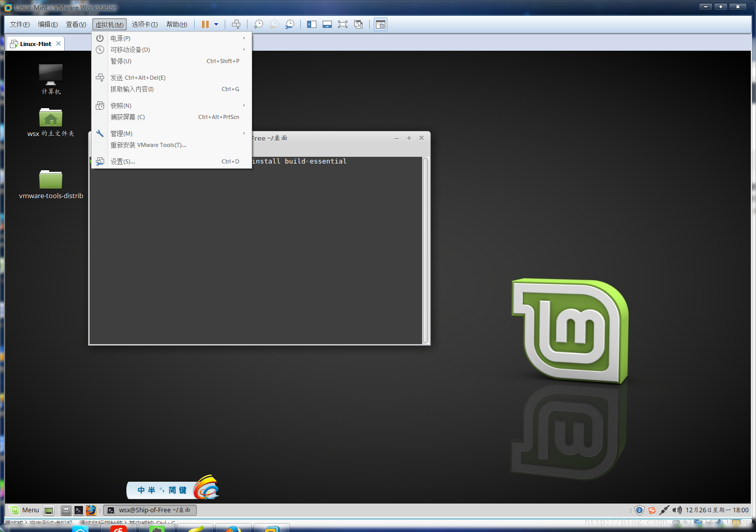
Task: Open 设置(S)... from the menu
Action: [171, 161]
